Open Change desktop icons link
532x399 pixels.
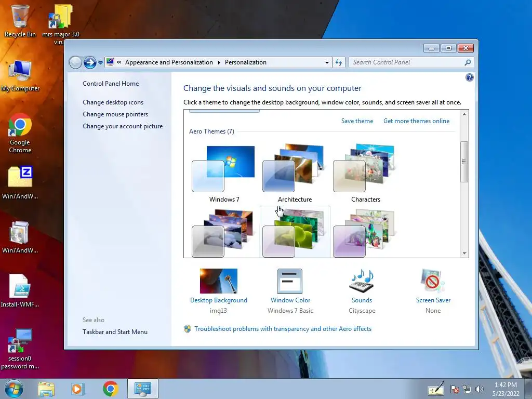click(113, 102)
